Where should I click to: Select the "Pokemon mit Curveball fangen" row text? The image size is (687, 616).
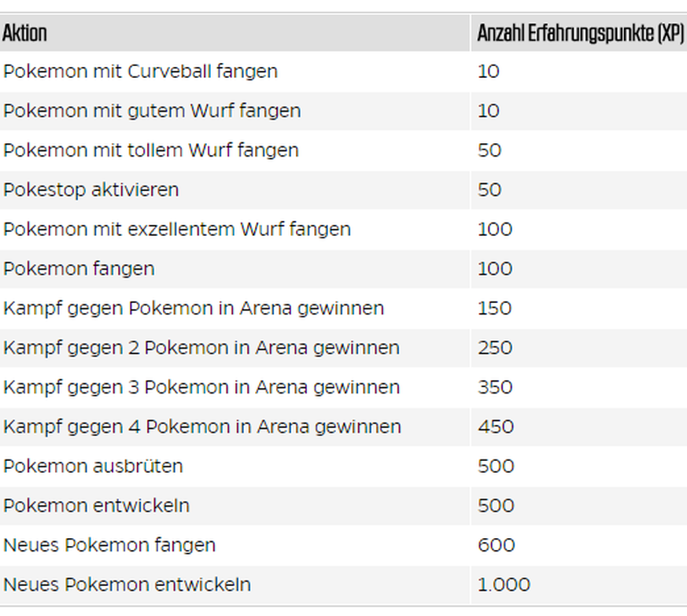coord(141,72)
